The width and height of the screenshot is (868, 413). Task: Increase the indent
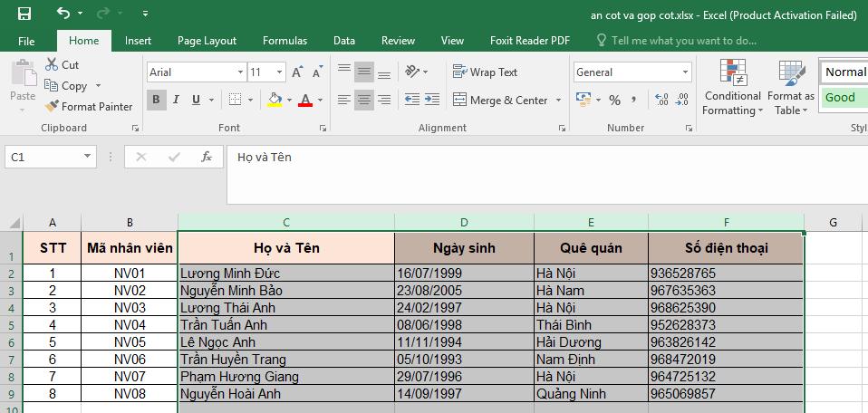tap(432, 100)
